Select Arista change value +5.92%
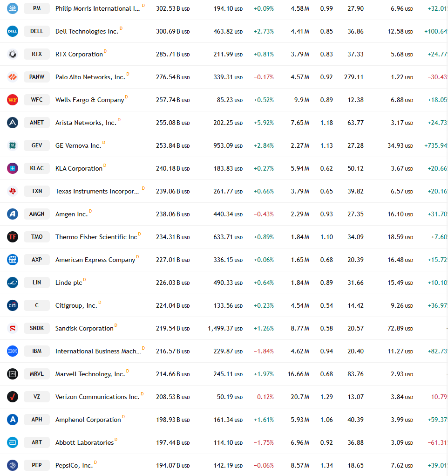 point(264,123)
